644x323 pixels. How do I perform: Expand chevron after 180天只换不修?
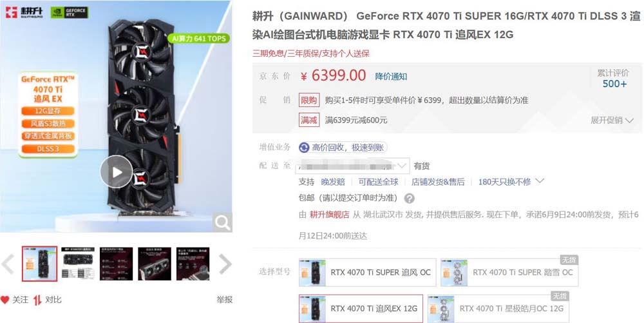[540, 181]
